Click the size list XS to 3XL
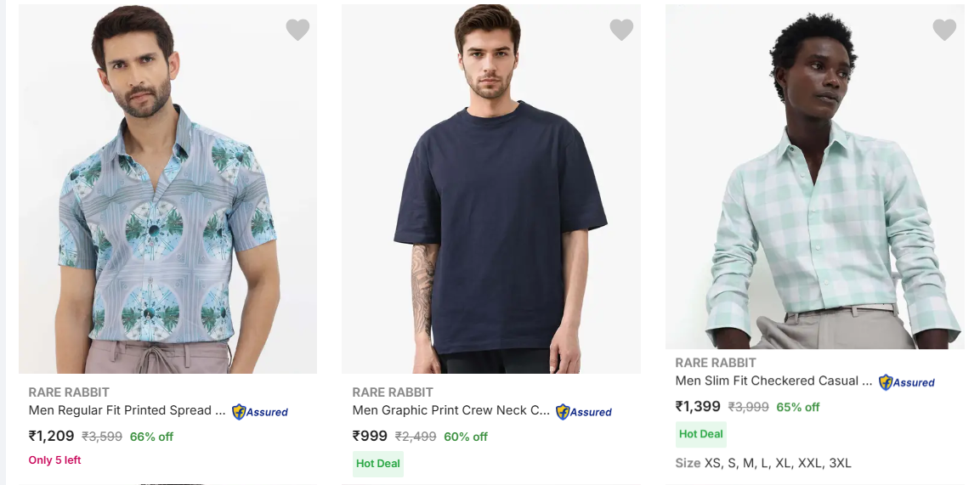980x485 pixels. (x=763, y=463)
